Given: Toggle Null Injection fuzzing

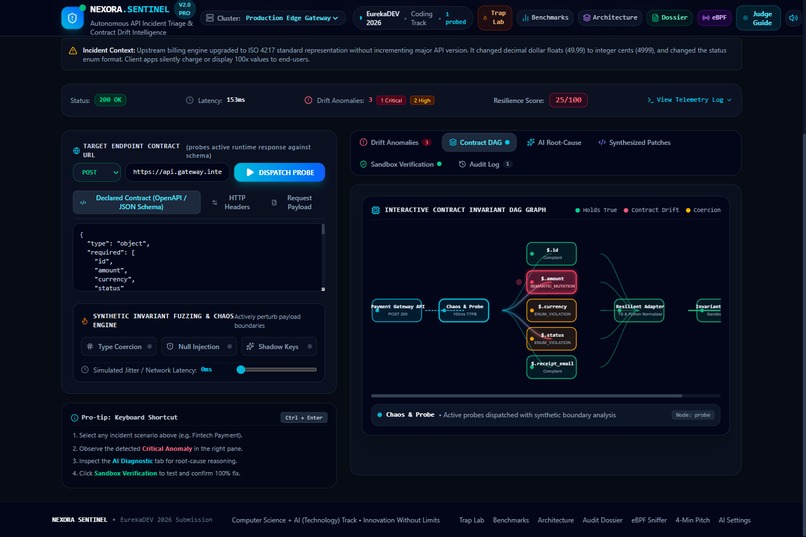Looking at the screenshot, I should click(199, 347).
